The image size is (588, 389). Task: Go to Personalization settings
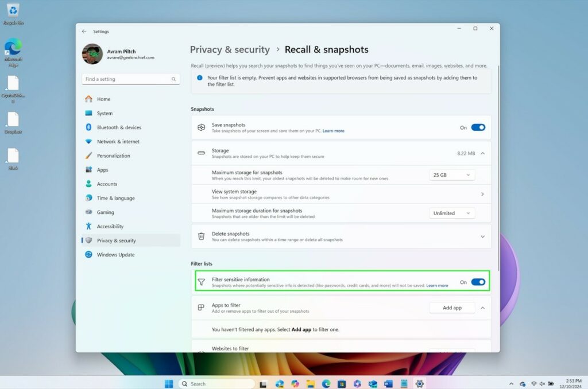pos(113,155)
